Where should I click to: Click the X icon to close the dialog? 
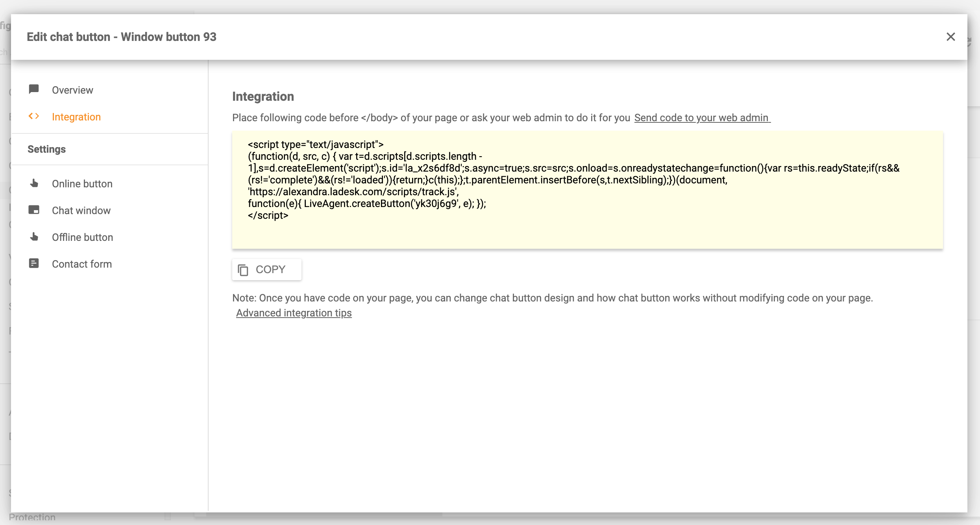[x=951, y=37]
